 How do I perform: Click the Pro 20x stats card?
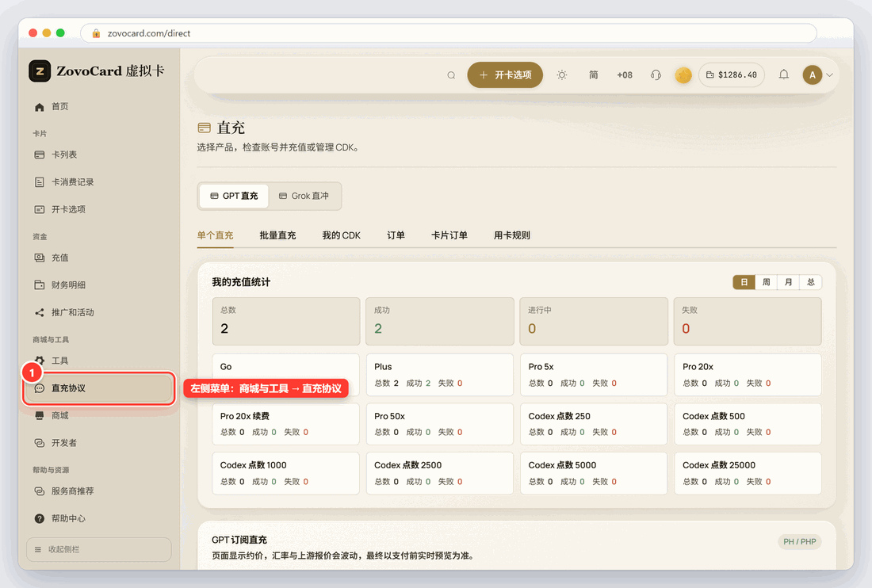click(748, 375)
